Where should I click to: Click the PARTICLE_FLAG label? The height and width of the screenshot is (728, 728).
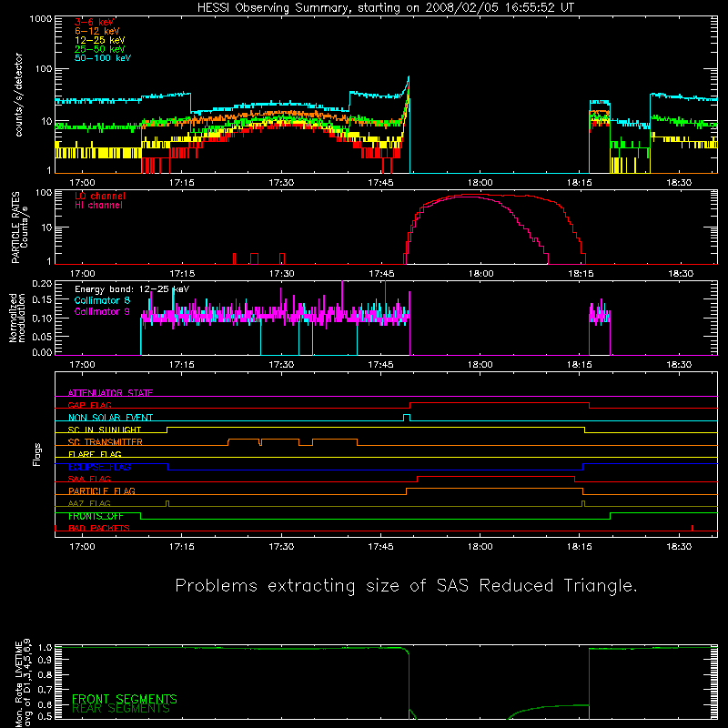click(x=102, y=490)
